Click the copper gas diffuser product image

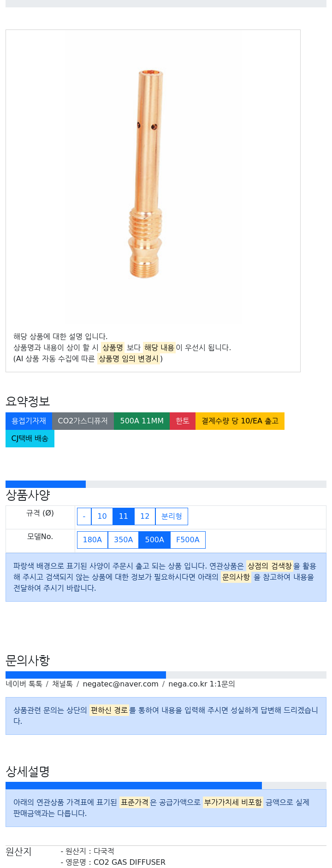[145, 174]
